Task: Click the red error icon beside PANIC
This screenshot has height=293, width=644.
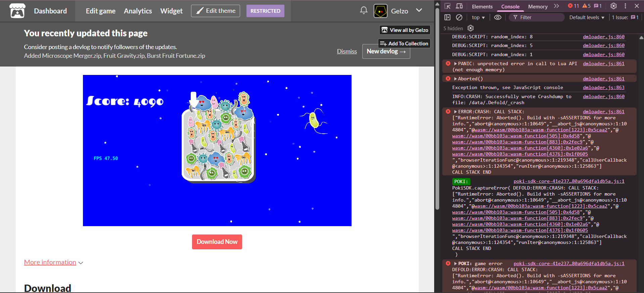Action: (x=448, y=63)
